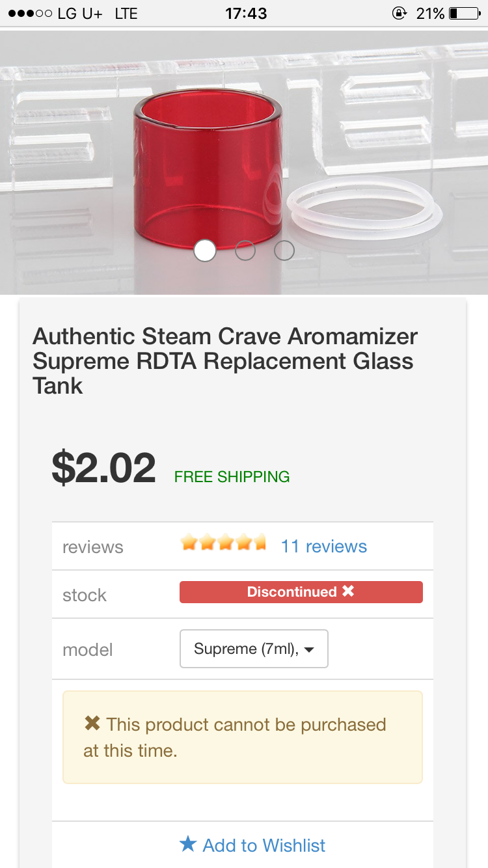Click the Add to Wishlist link
The width and height of the screenshot is (488, 868).
pos(264,845)
